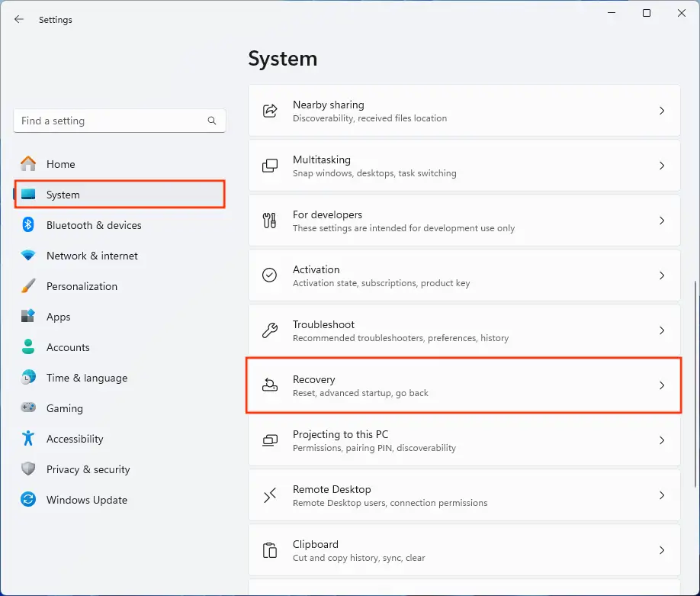Click the Remote Desktop row chevron
Screen dimensions: 700x596
click(662, 495)
